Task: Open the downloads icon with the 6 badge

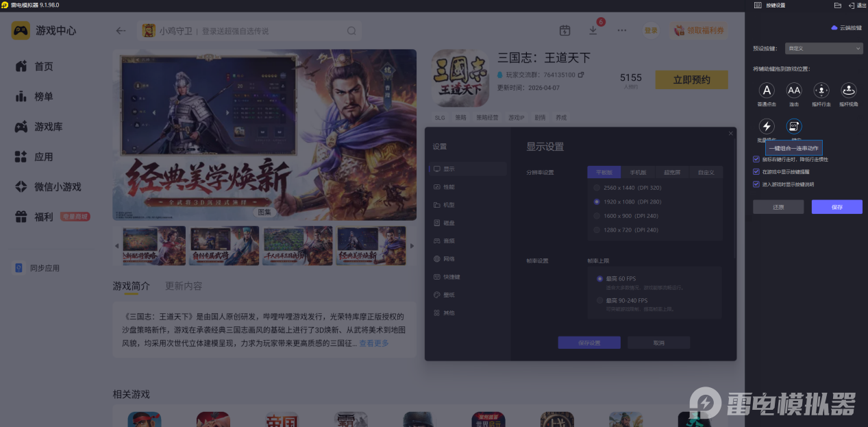Action: (x=593, y=30)
